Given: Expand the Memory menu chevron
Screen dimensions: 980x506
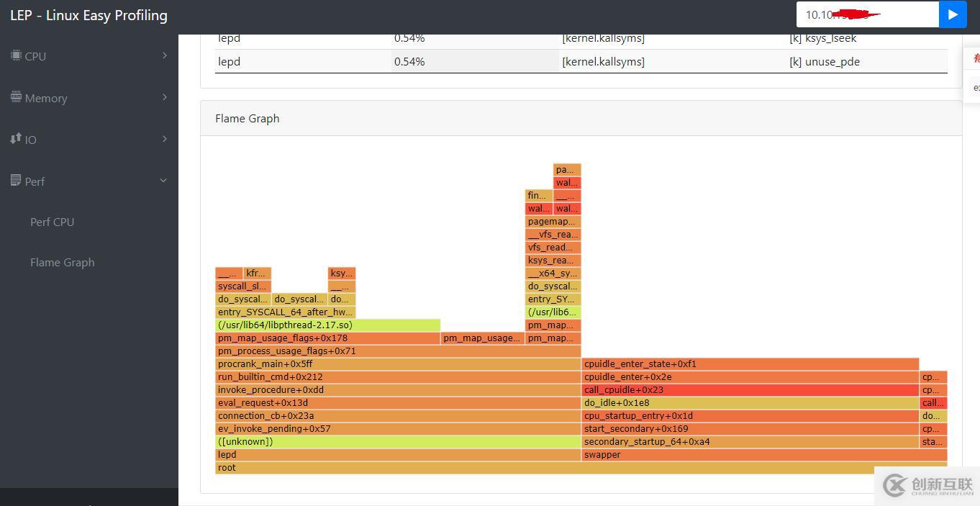Looking at the screenshot, I should point(165,97).
